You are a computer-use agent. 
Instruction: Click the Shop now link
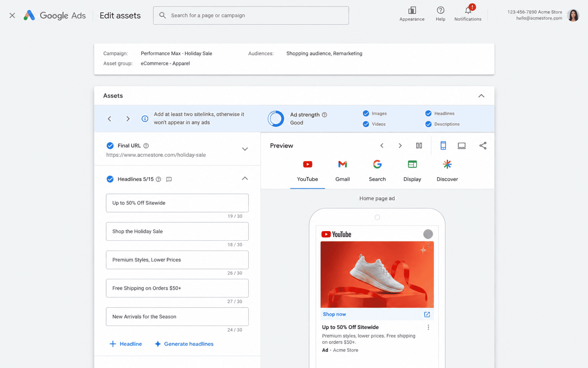coord(334,314)
